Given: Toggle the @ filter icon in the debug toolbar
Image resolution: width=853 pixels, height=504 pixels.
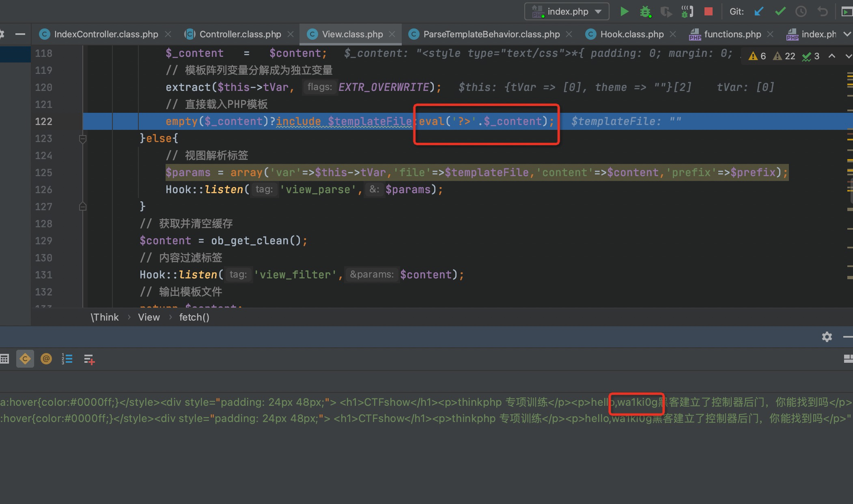Looking at the screenshot, I should tap(46, 359).
